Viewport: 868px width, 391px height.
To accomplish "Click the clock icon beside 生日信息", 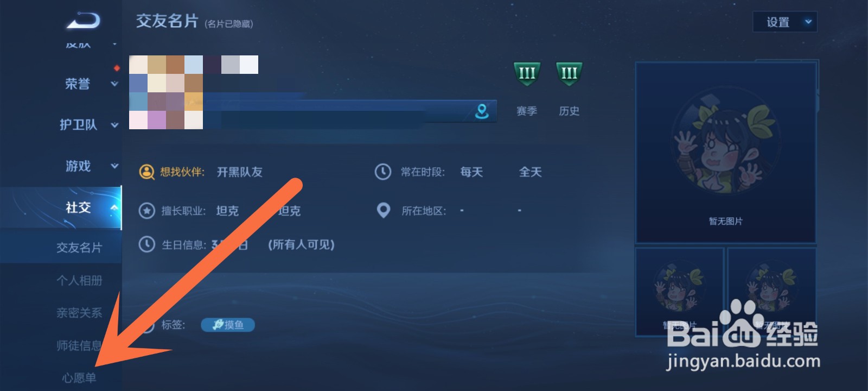I will pos(147,244).
